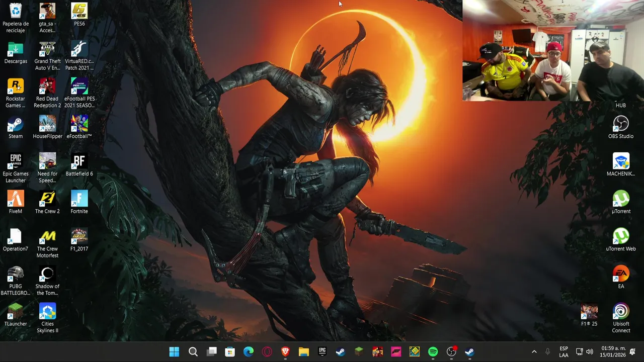Switch to OBS Studio in the taskbar
This screenshot has width=644, height=362.
tap(451, 352)
